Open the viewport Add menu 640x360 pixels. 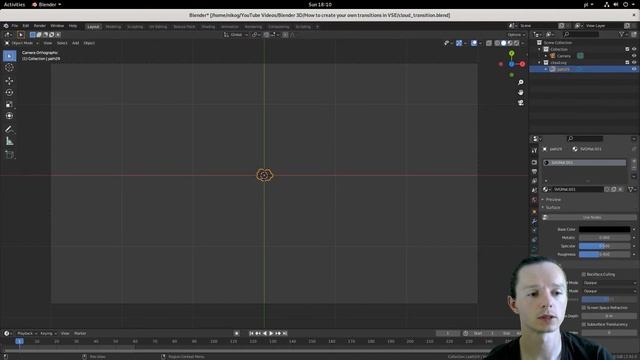(x=76, y=43)
